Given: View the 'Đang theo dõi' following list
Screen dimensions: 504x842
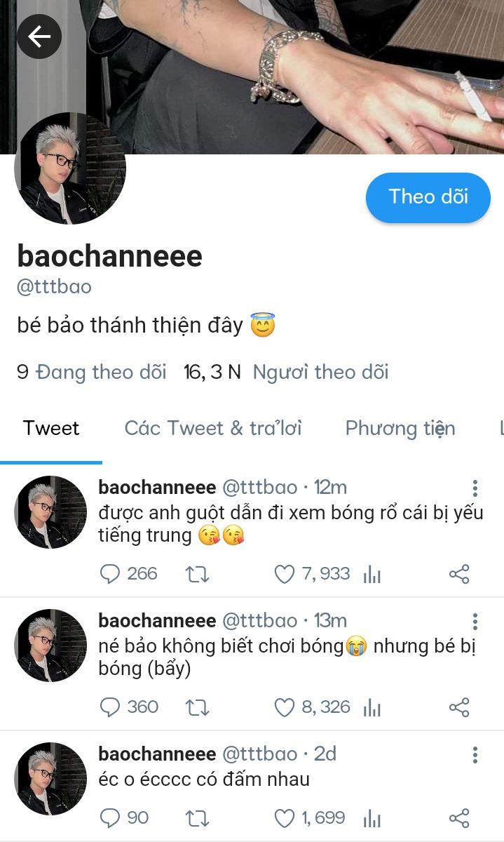Looking at the screenshot, I should [x=101, y=372].
